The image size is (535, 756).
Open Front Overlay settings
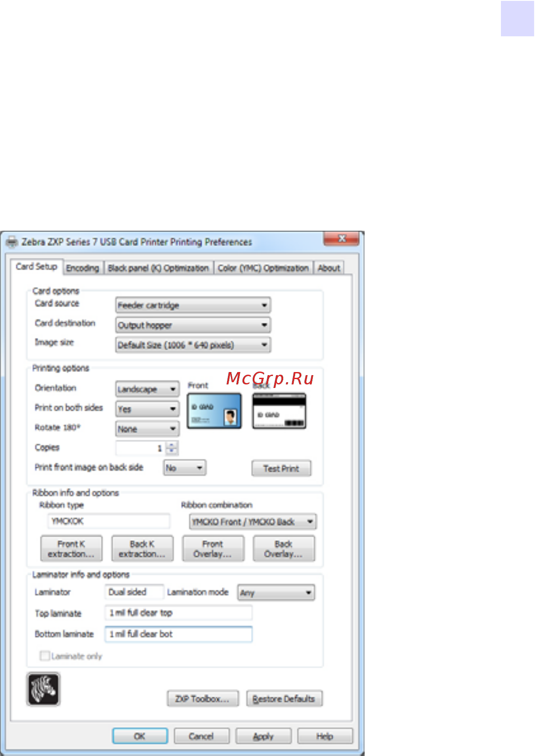[213, 549]
